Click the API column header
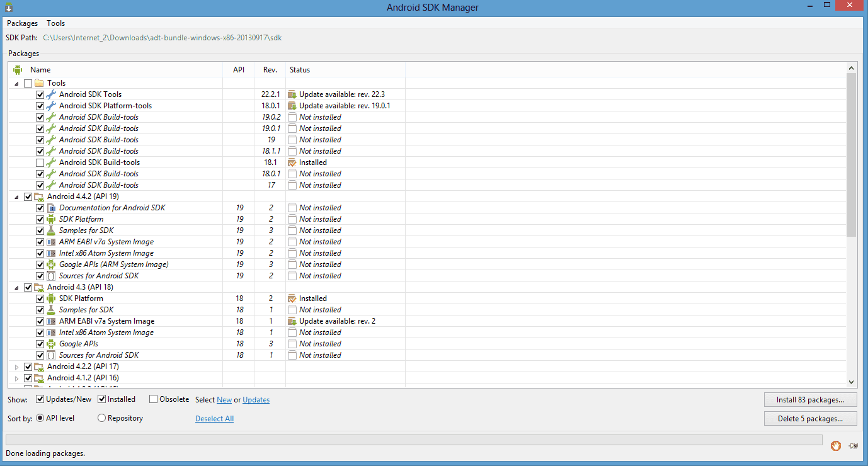 click(x=239, y=70)
